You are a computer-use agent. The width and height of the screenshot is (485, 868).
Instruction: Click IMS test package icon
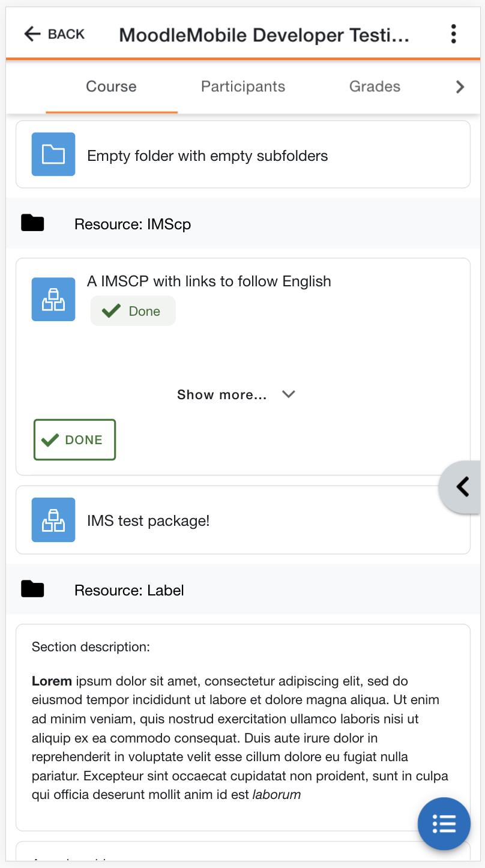[53, 520]
